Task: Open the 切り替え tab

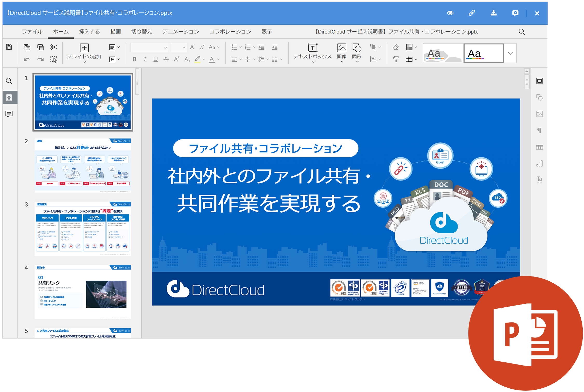Action: click(x=141, y=32)
